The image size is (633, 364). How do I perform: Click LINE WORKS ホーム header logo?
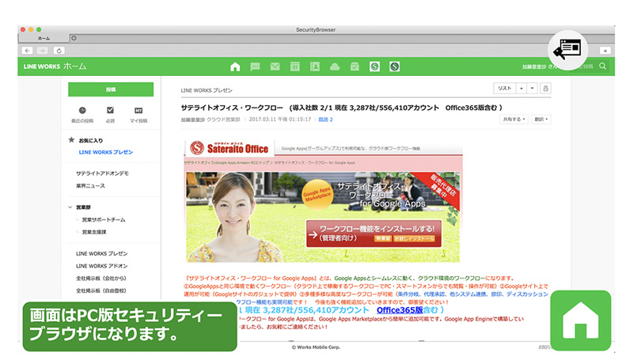[55, 66]
